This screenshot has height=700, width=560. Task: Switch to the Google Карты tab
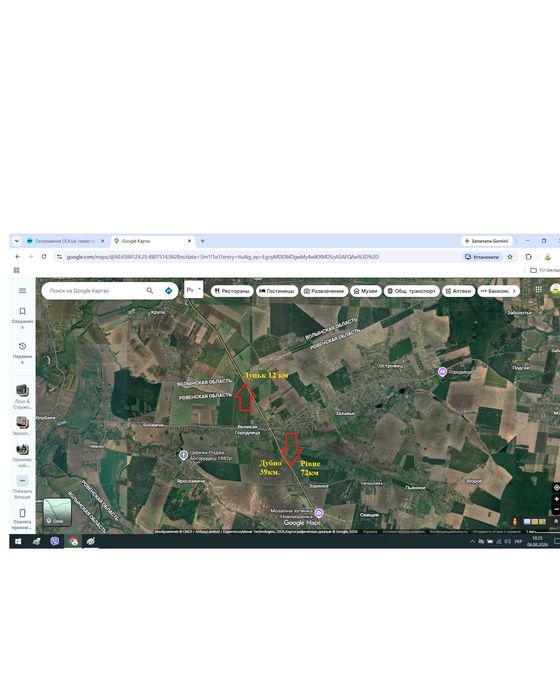[152, 241]
